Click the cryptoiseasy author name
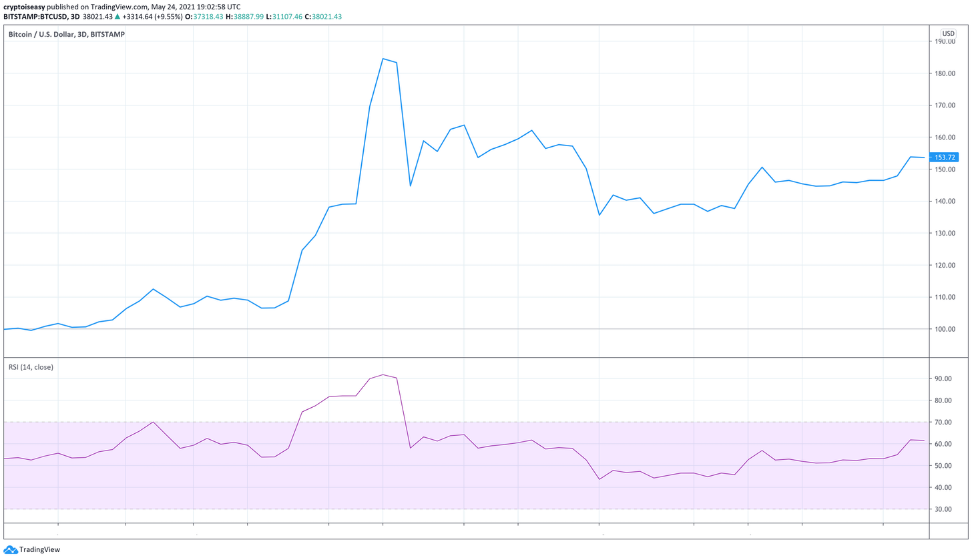The image size is (972, 560). coord(25,7)
